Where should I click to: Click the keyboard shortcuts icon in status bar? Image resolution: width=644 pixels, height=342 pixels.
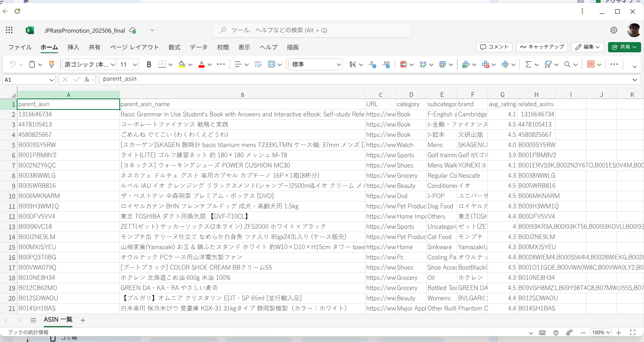click(x=542, y=333)
